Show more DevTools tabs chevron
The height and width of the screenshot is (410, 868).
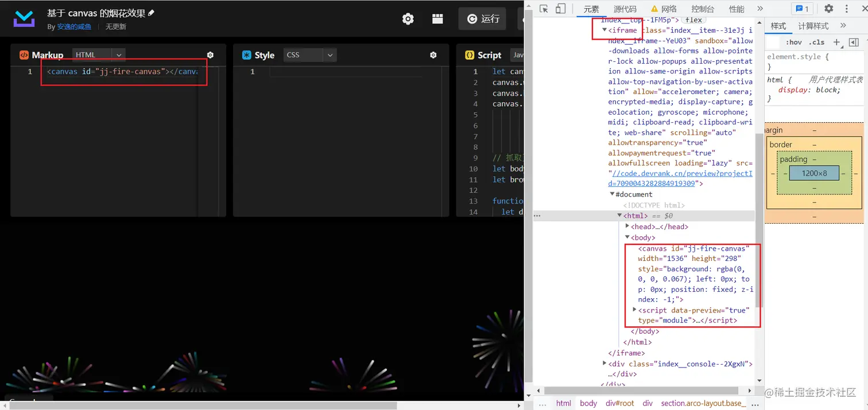pos(760,9)
